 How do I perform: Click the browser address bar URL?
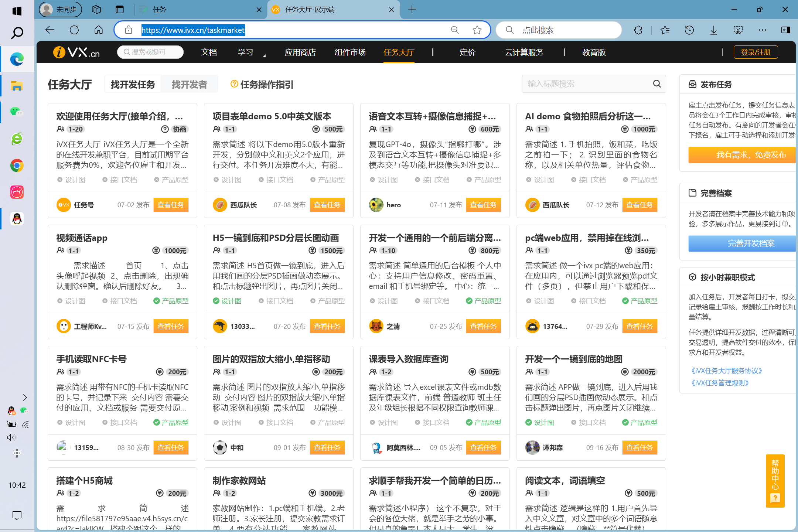193,30
